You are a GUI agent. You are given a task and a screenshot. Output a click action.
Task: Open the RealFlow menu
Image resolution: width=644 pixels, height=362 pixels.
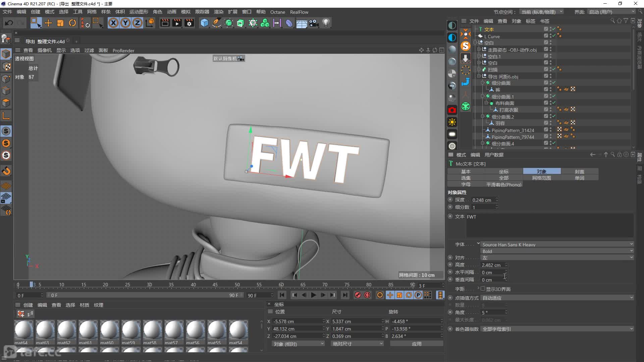[299, 12]
